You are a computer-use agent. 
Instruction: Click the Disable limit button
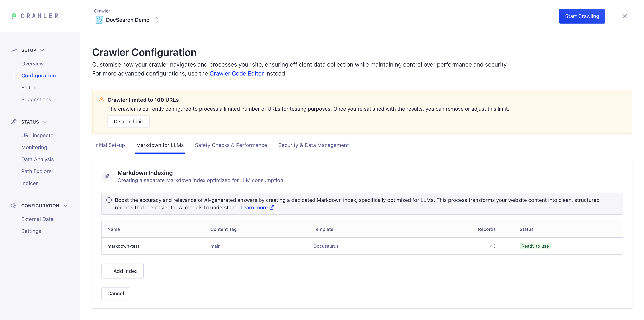pos(128,121)
